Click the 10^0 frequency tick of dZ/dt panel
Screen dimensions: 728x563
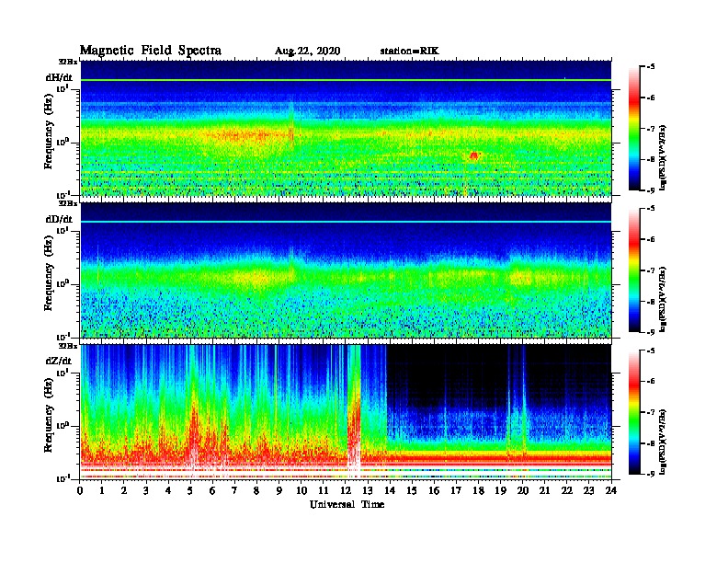(63, 425)
